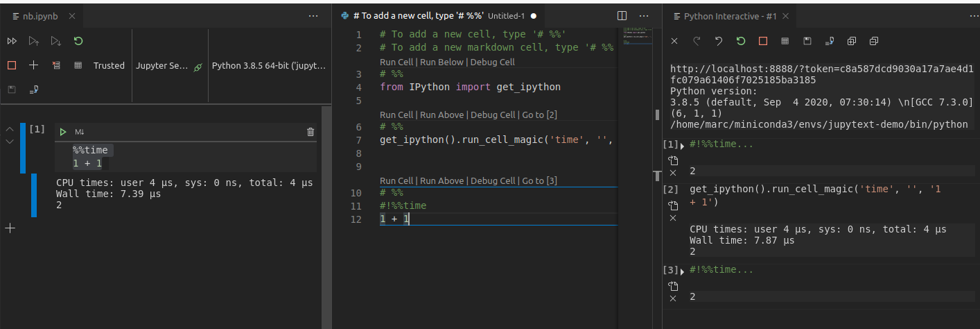Click editor line 7 get_ipython() code
This screenshot has width=980, height=329.
coord(496,140)
